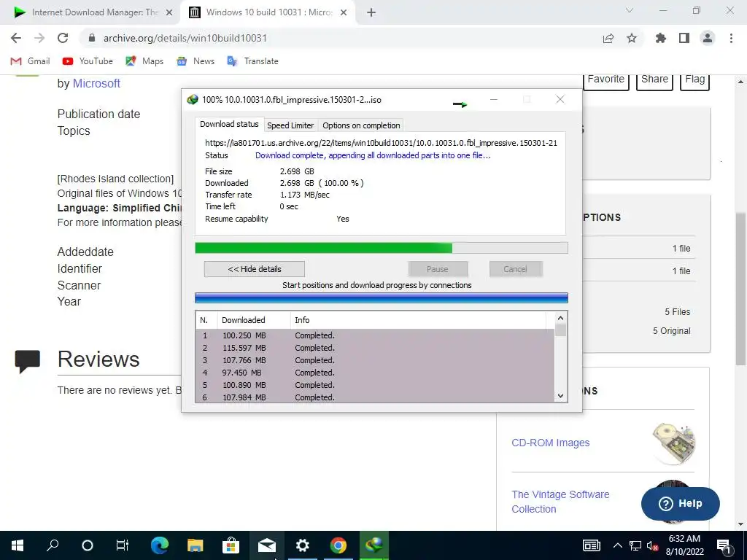Select connection row 5 with 100.890 MB

(375, 385)
